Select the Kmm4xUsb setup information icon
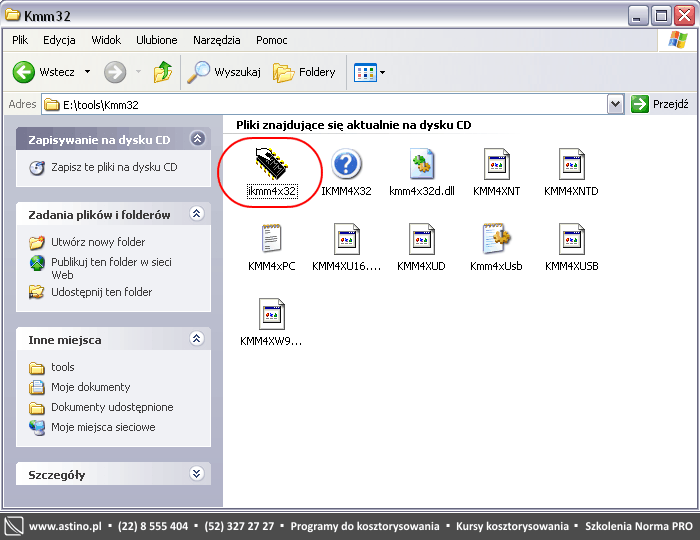This screenshot has height=540, width=700. tap(496, 239)
